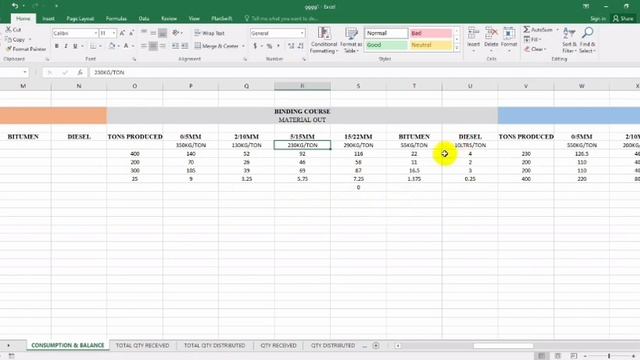Click the Format cells icon
Screen dimensions: 640x360
point(509,33)
